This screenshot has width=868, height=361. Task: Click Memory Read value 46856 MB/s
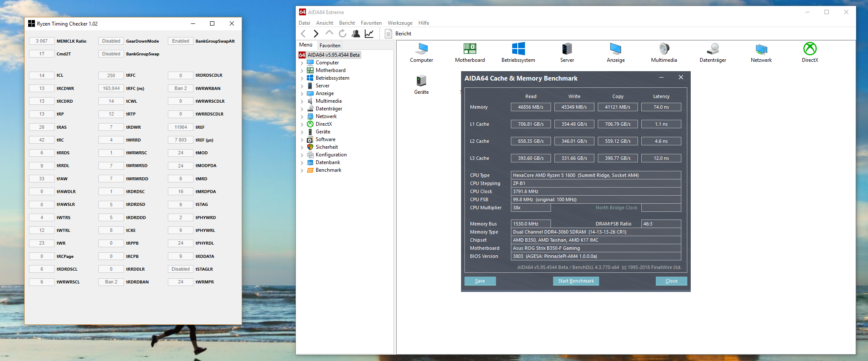point(531,107)
